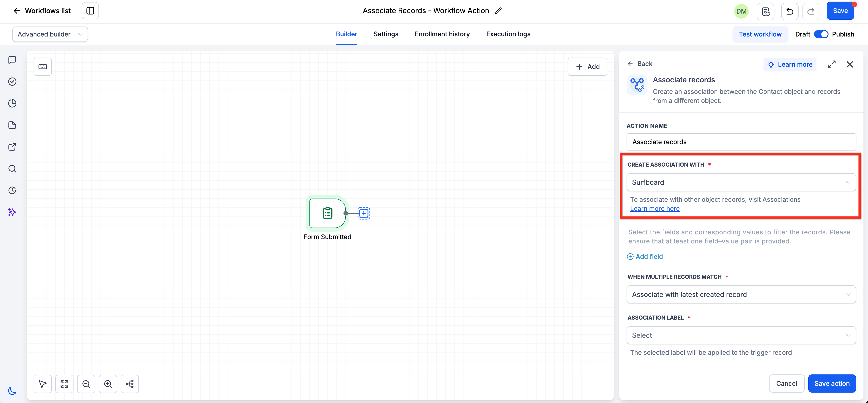This screenshot has width=868, height=403.
Task: Open keyboard shortcuts icon on canvas
Action: tap(43, 67)
